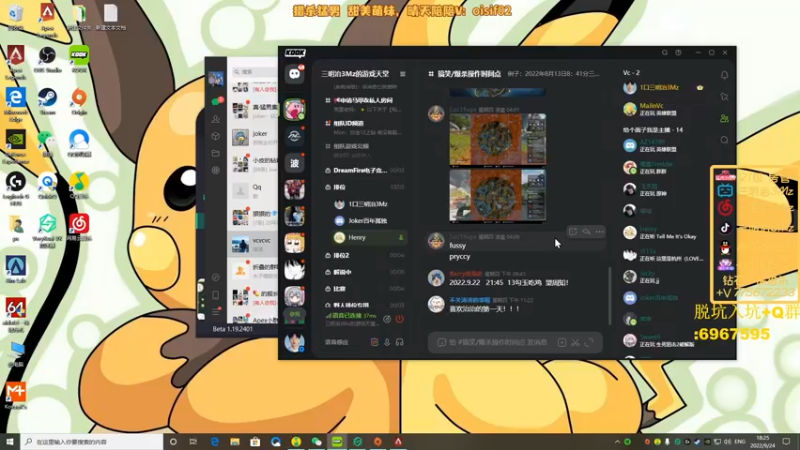
Task: Open favorites cube icon in WeChat sidebar
Action: click(x=216, y=136)
